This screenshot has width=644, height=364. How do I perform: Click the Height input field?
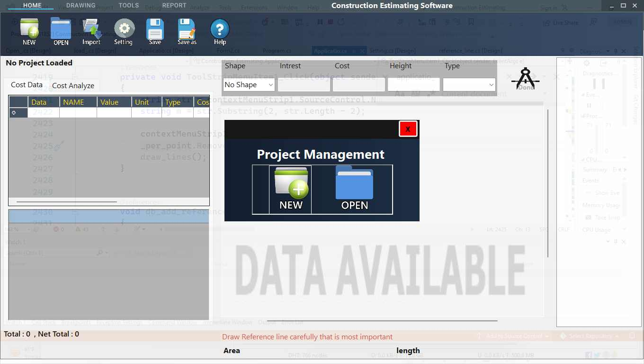[x=414, y=85]
